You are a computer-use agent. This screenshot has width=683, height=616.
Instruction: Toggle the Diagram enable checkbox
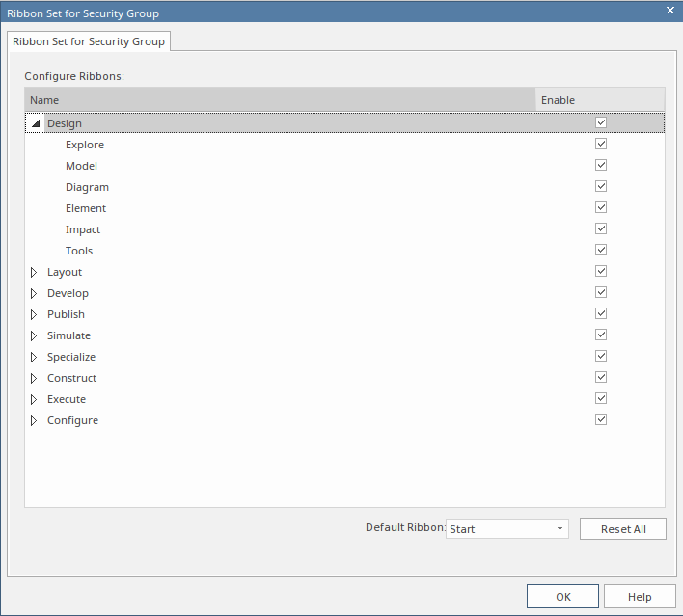point(601,187)
